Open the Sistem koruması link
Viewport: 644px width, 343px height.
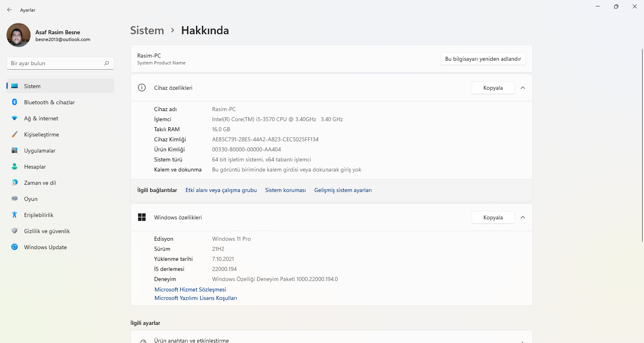pyautogui.click(x=285, y=190)
